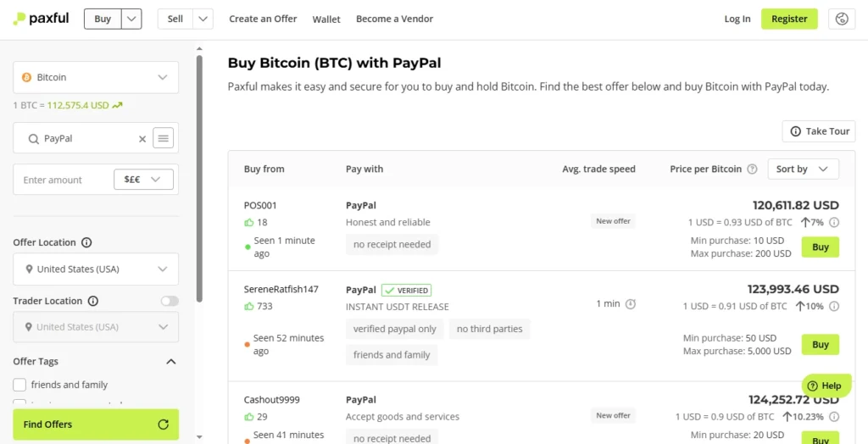868x444 pixels.
Task: Open the payment methods list icon
Action: [164, 138]
